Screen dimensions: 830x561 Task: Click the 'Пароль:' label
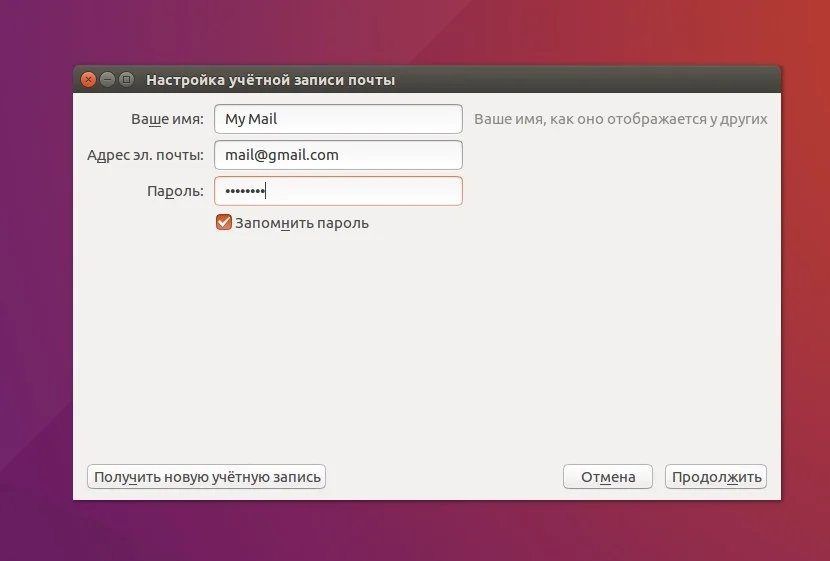175,191
